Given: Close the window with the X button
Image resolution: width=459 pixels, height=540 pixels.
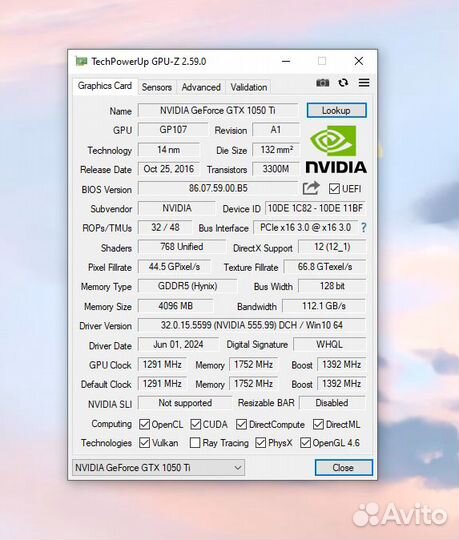Looking at the screenshot, I should (359, 61).
